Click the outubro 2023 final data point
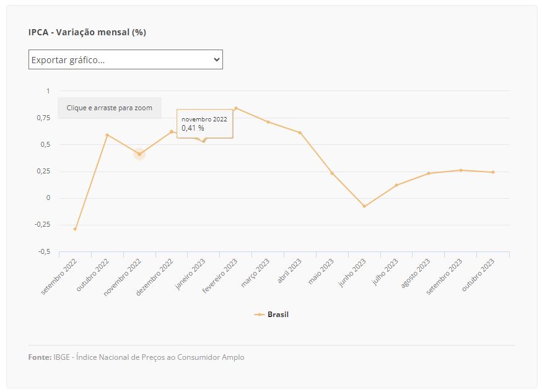 [493, 172]
